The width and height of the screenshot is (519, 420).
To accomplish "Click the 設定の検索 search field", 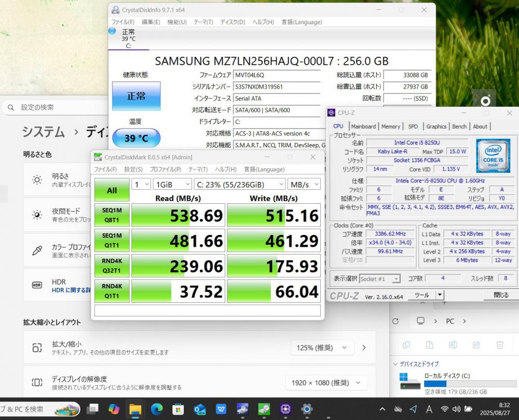I will click(x=56, y=107).
